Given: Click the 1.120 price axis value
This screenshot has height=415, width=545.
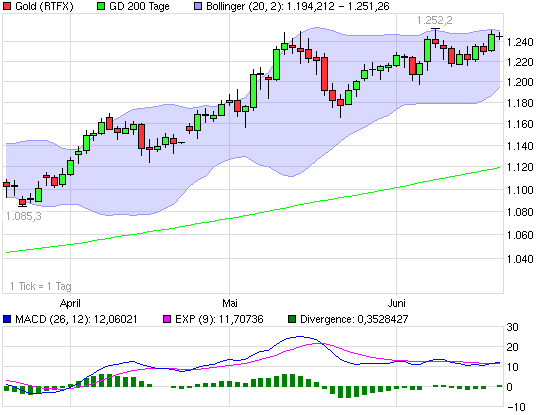Looking at the screenshot, I should 520,167.
